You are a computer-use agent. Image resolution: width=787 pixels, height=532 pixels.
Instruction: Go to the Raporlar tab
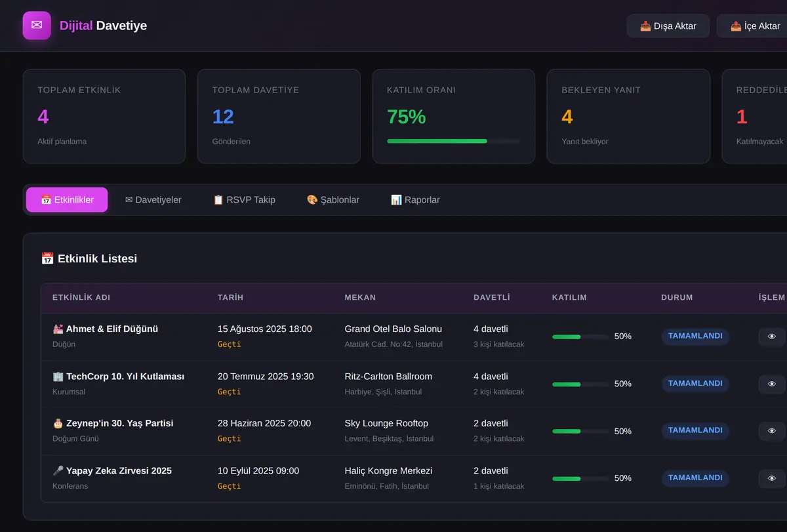[415, 200]
